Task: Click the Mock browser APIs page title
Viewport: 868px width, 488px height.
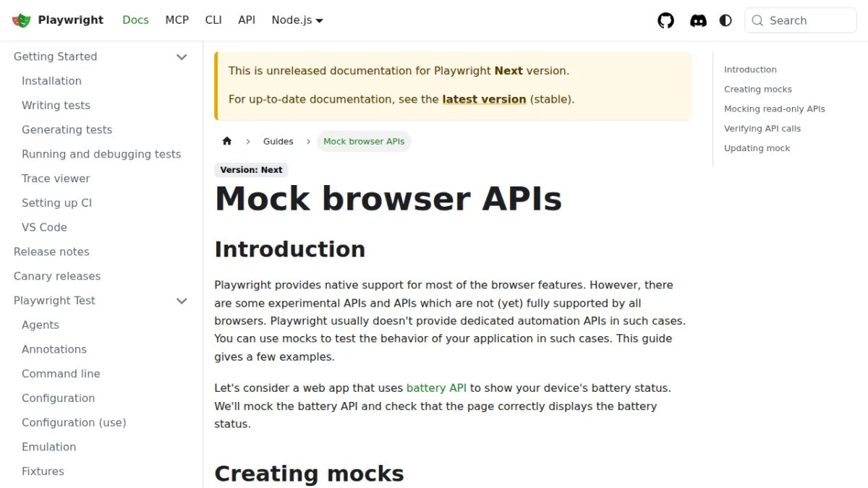Action: [x=388, y=198]
